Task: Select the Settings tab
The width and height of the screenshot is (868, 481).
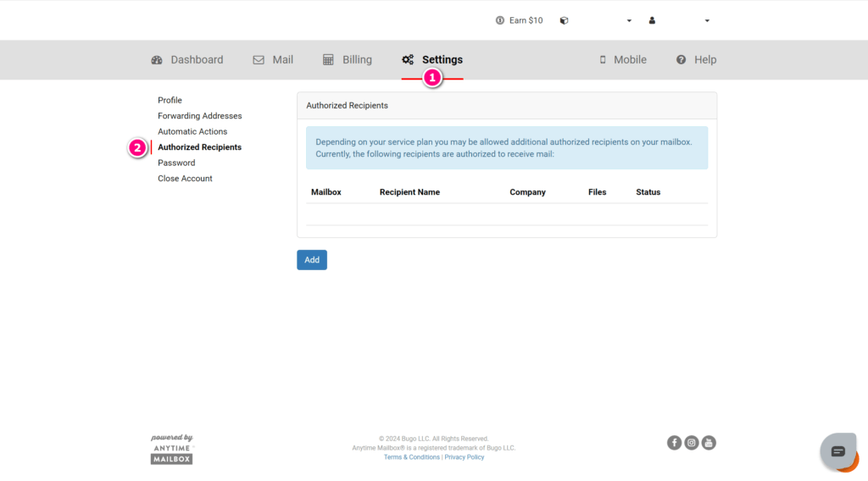Action: [x=432, y=59]
